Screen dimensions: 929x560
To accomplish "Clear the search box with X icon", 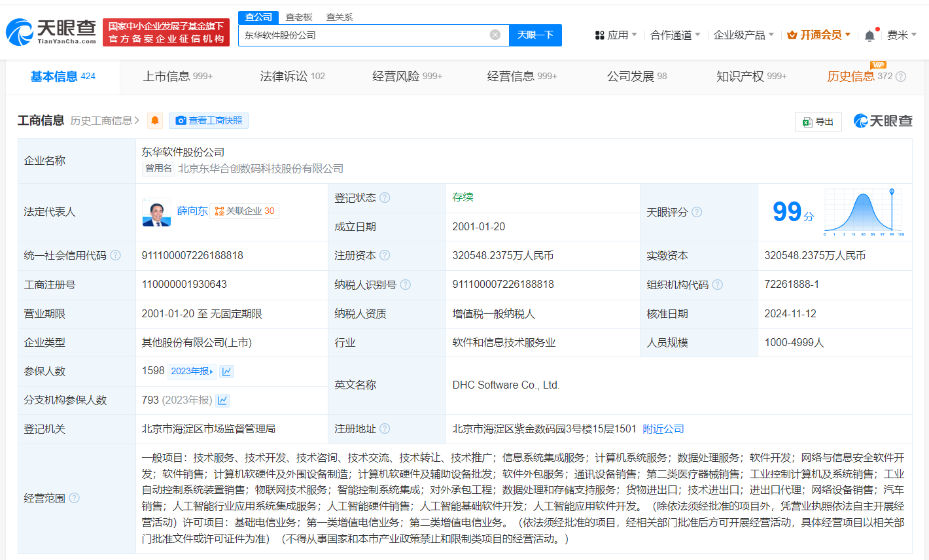I will [x=495, y=35].
